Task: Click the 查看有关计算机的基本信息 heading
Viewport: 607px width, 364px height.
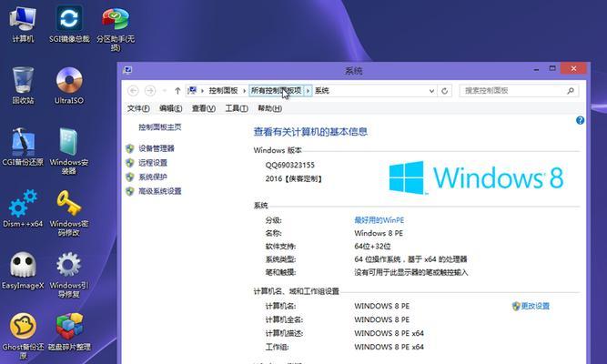Action: point(310,132)
